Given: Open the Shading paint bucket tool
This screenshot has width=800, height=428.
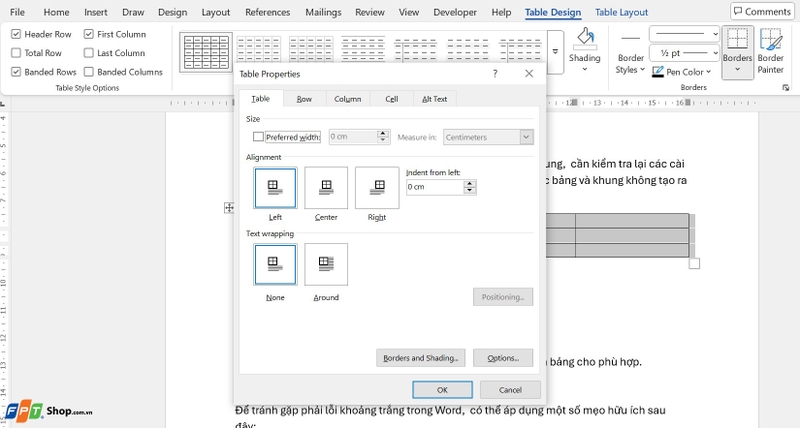Looking at the screenshot, I should coord(585,39).
